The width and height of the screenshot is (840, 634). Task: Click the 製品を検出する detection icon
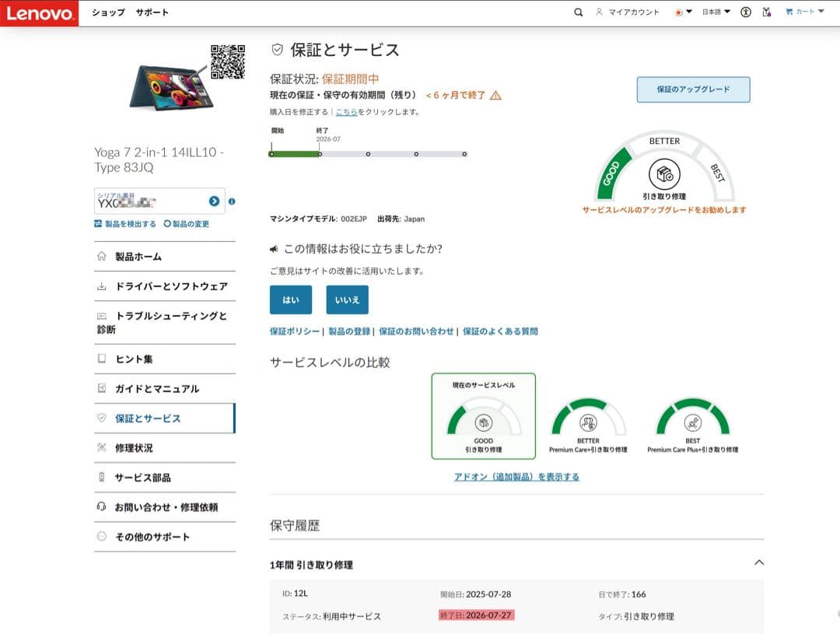pyautogui.click(x=99, y=223)
